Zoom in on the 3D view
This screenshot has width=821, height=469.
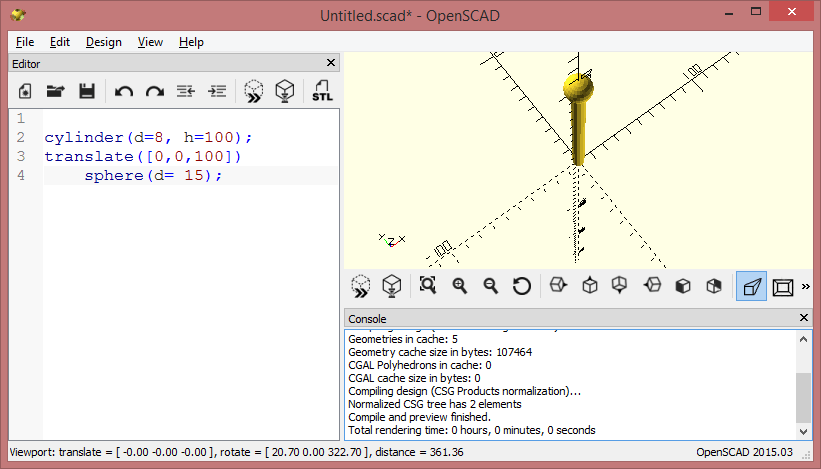click(460, 286)
